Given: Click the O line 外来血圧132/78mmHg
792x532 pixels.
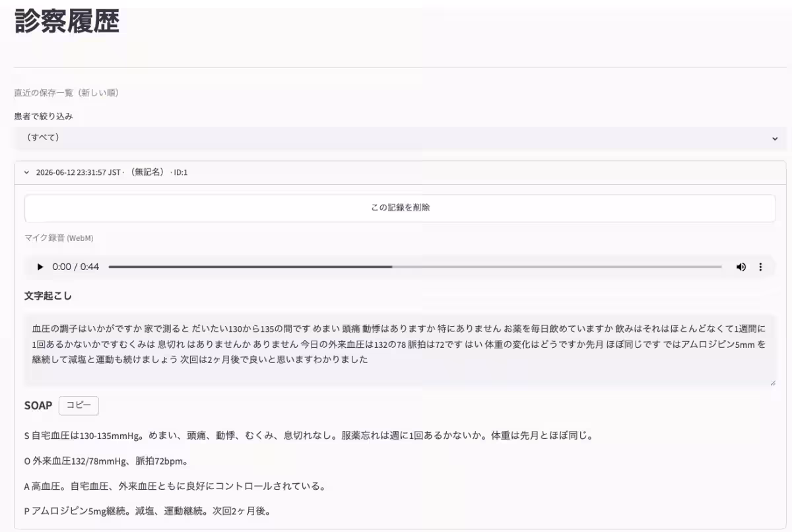Looking at the screenshot, I should tap(106, 461).
